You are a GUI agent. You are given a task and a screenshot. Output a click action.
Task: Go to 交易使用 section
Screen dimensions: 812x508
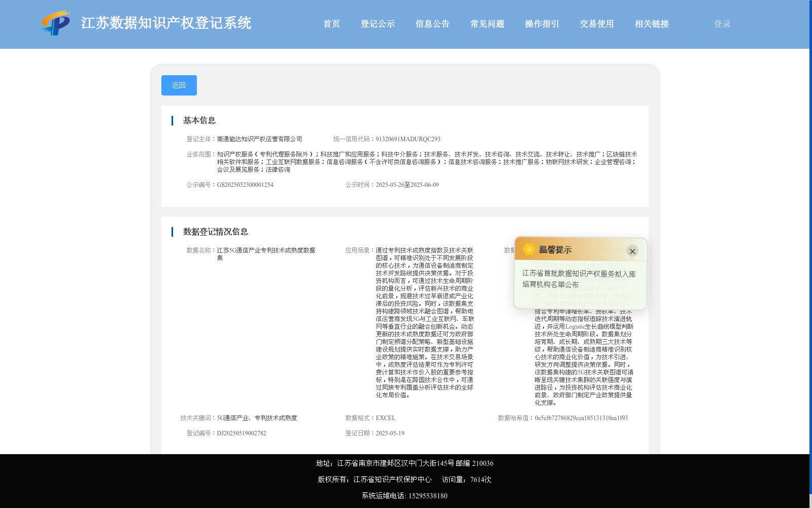(x=597, y=24)
